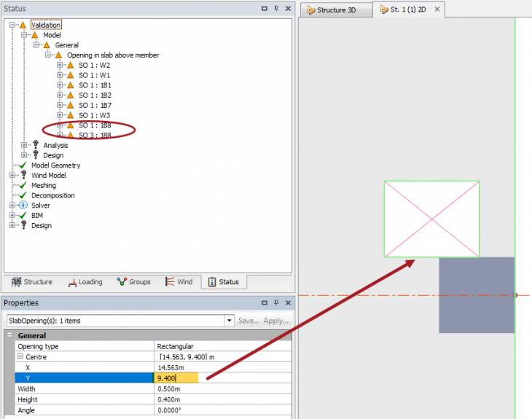Click the Save... properties button
Viewport: 532px width, 419px height.
(x=249, y=321)
